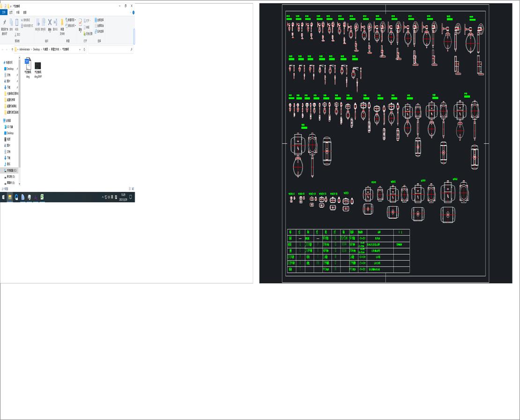Open the blue File tab in Explorer ribbon
Viewport: 520px width, 420px height.
click(x=4, y=12)
